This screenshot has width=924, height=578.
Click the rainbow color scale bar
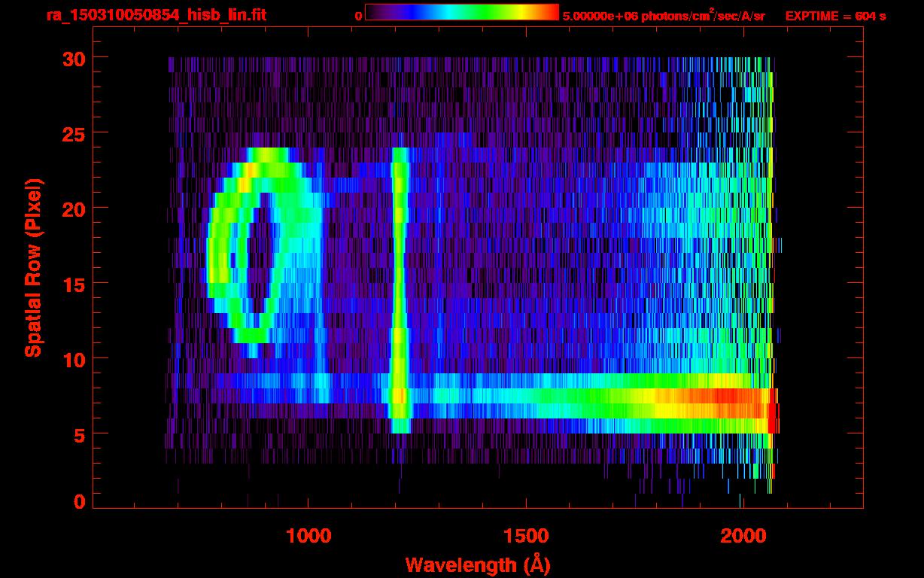pyautogui.click(x=462, y=12)
